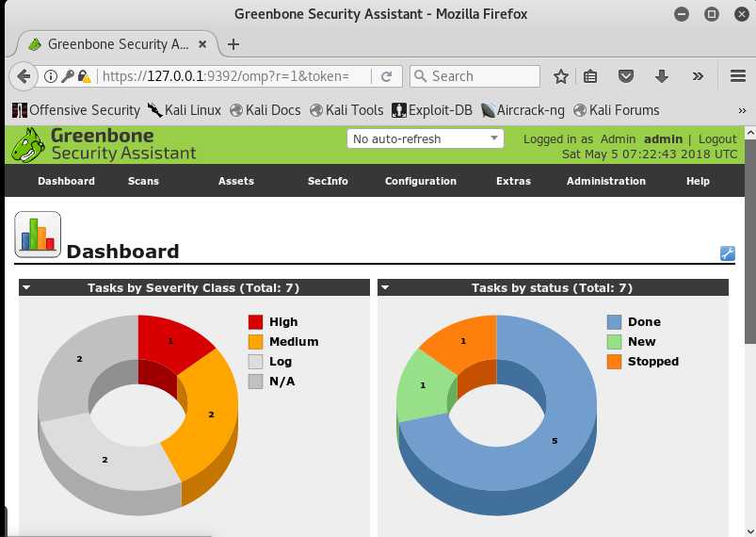
Task: Click scrollbar up arrow
Action: tap(750, 132)
